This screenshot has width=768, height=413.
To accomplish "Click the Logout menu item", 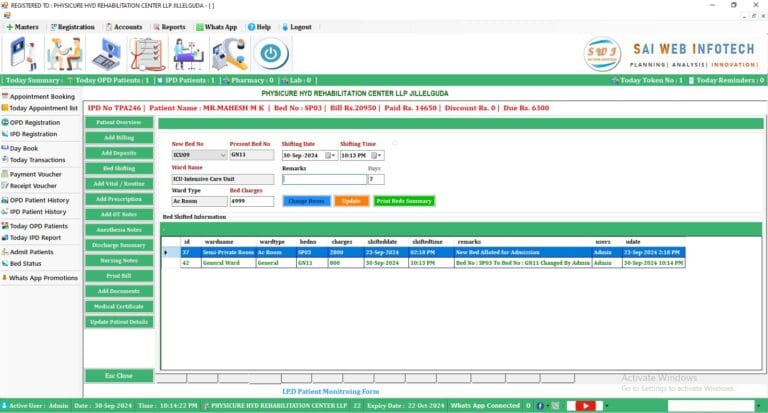I will (297, 27).
